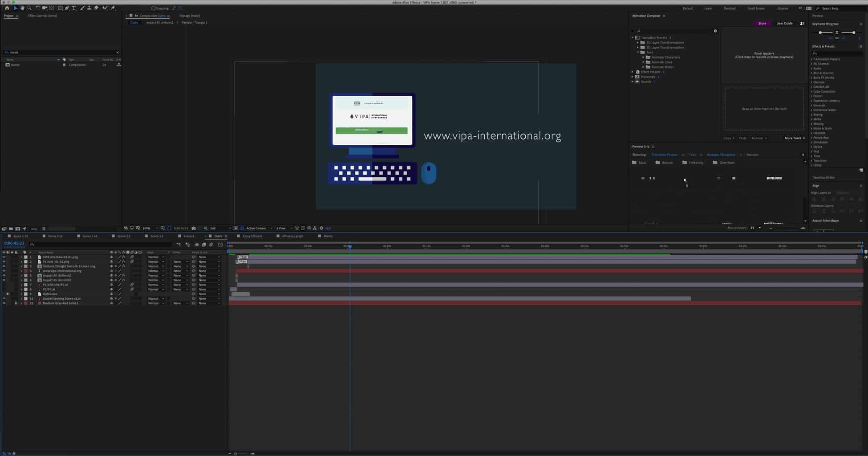Click the Home icon in toolbar
The image size is (868, 456).
coord(7,8)
